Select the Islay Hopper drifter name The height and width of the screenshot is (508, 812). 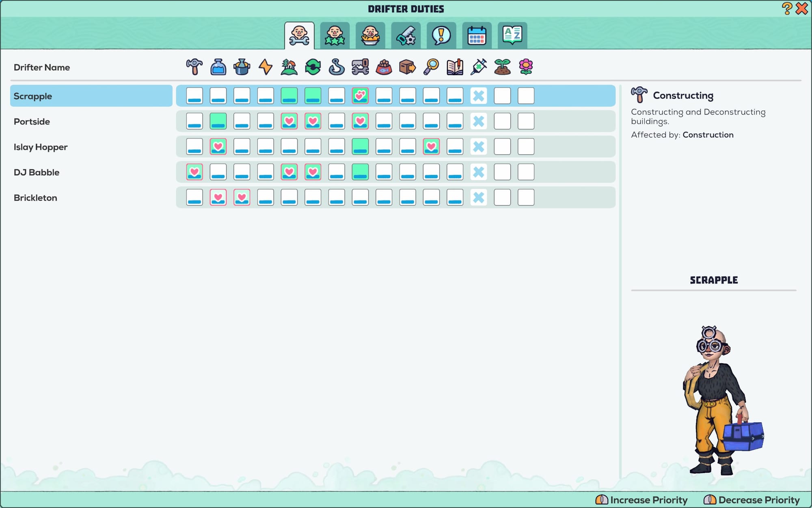point(41,147)
